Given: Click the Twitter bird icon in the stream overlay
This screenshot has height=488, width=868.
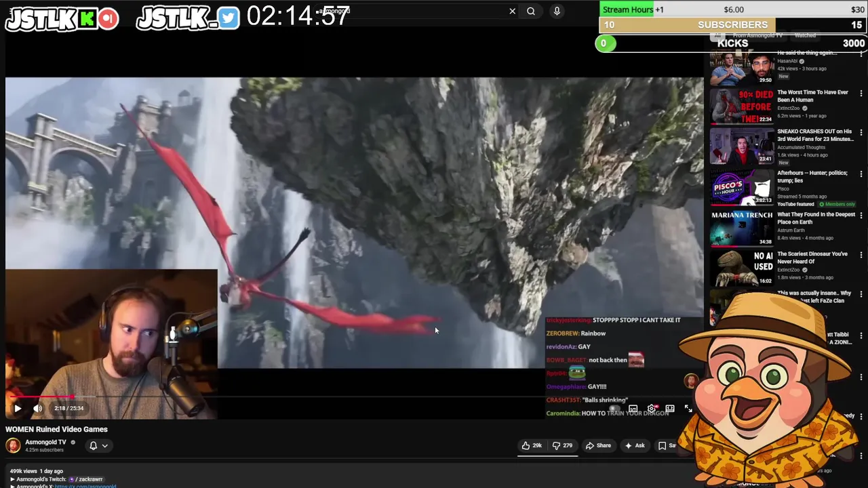Looking at the screenshot, I should [229, 18].
